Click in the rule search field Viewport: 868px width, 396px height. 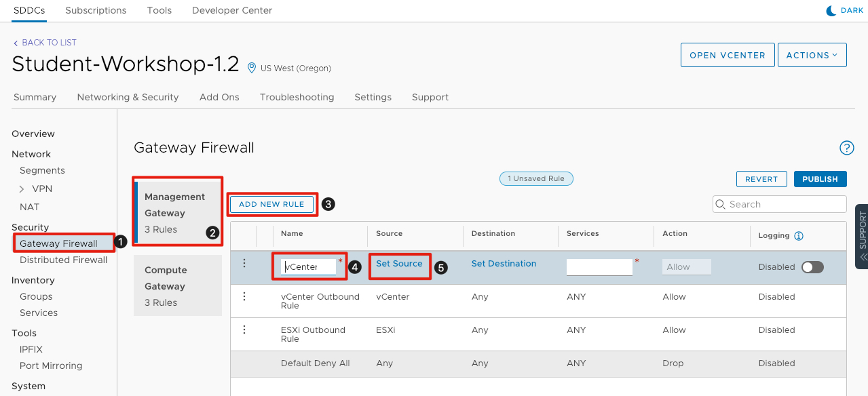pos(785,204)
